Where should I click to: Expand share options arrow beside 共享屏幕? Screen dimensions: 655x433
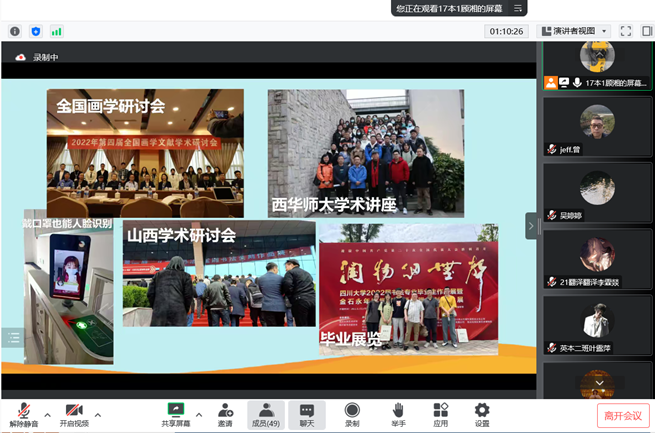(199, 415)
